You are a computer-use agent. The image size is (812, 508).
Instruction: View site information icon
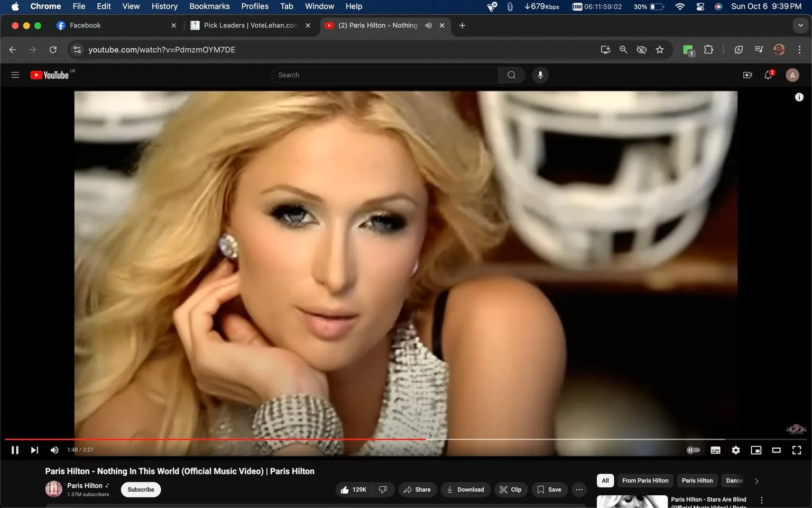click(77, 50)
